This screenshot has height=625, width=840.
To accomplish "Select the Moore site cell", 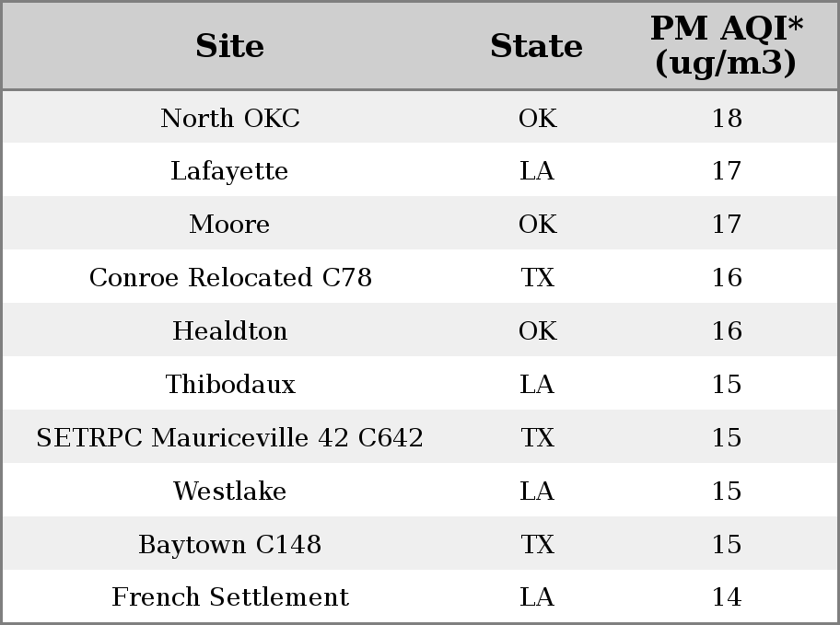I will point(230,224).
